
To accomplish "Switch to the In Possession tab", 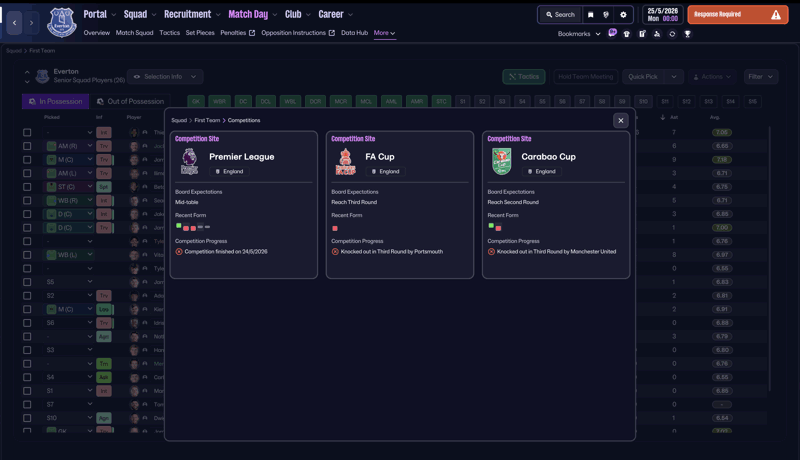I will click(x=56, y=101).
